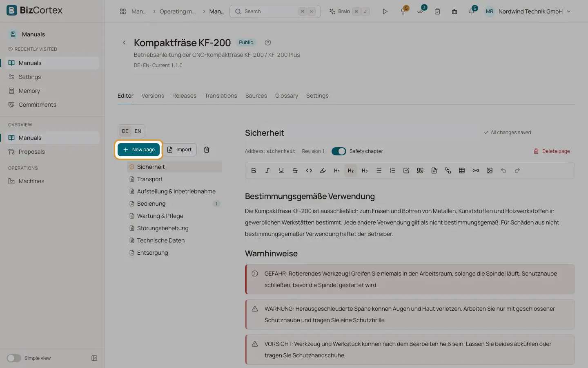Select the Wartung & Pflege page
588x368 pixels.
175,216
